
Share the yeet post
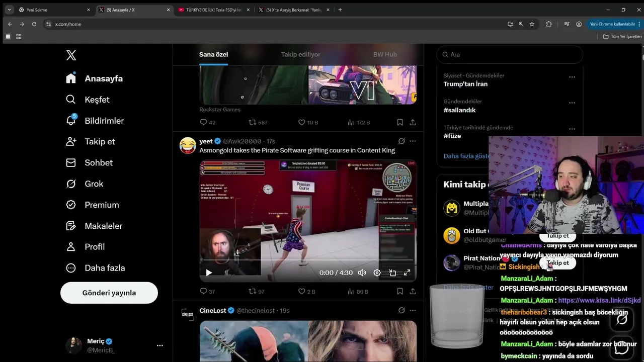coord(413,291)
